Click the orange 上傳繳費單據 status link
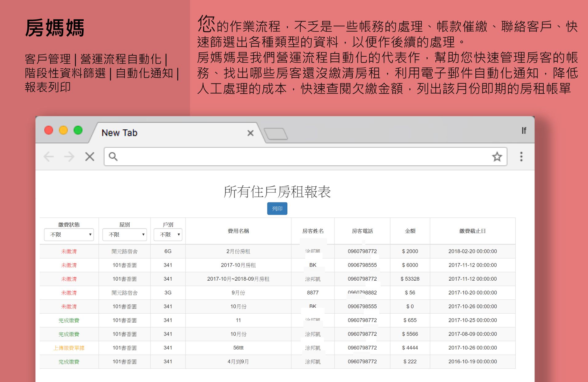This screenshot has width=588, height=382. (x=69, y=348)
